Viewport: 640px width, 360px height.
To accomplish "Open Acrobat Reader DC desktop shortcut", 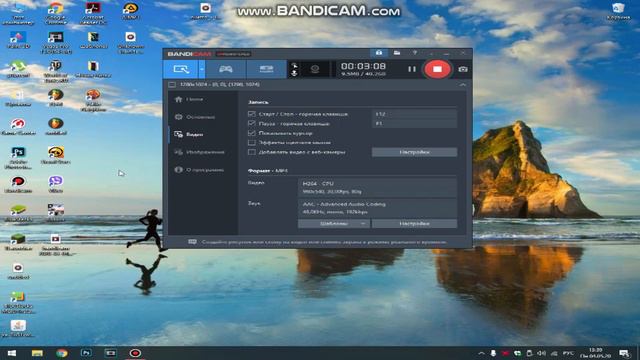I will click(93, 13).
